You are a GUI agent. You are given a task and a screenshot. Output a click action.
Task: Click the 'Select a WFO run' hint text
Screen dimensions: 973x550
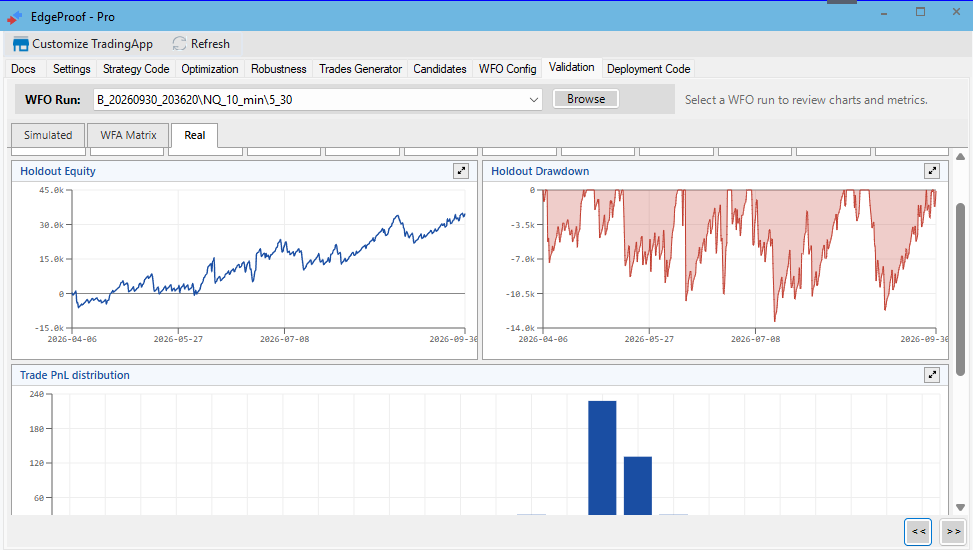click(806, 100)
